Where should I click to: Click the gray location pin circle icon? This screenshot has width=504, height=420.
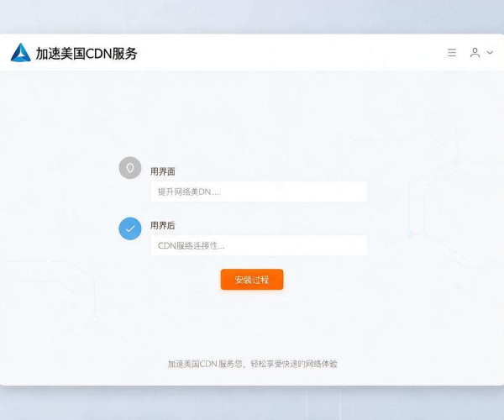[x=130, y=168]
